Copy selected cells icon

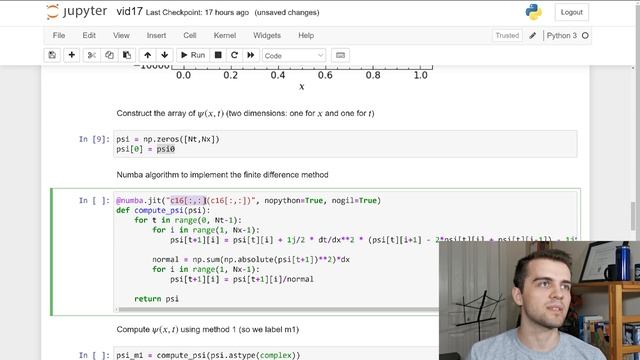pyautogui.click(x=109, y=55)
